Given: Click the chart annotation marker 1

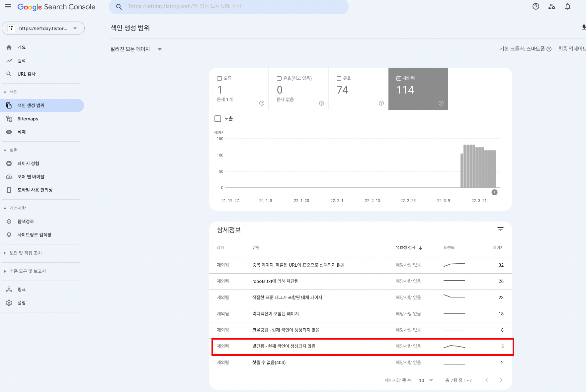Looking at the screenshot, I should point(494,192).
